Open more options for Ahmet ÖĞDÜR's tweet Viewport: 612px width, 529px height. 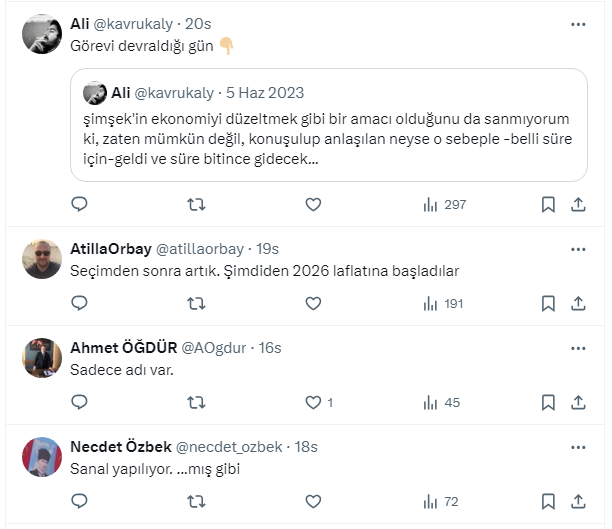pyautogui.click(x=578, y=347)
